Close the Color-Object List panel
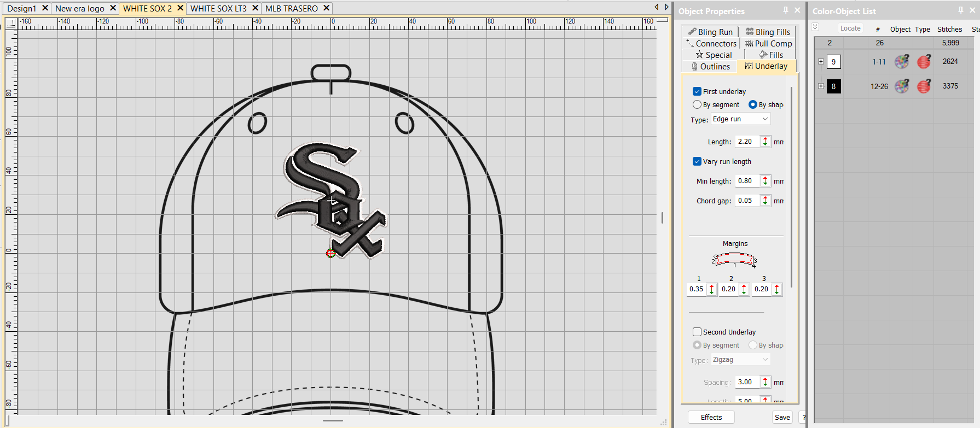This screenshot has height=428, width=980. tap(972, 10)
